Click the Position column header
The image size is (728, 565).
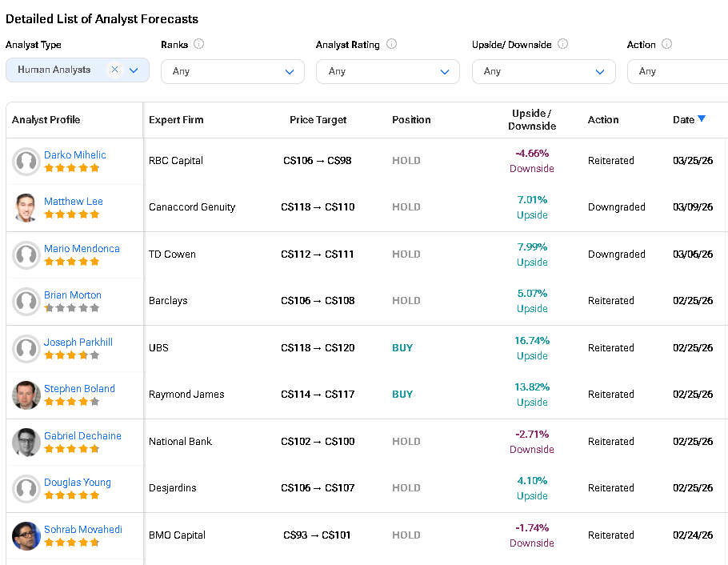(x=411, y=119)
